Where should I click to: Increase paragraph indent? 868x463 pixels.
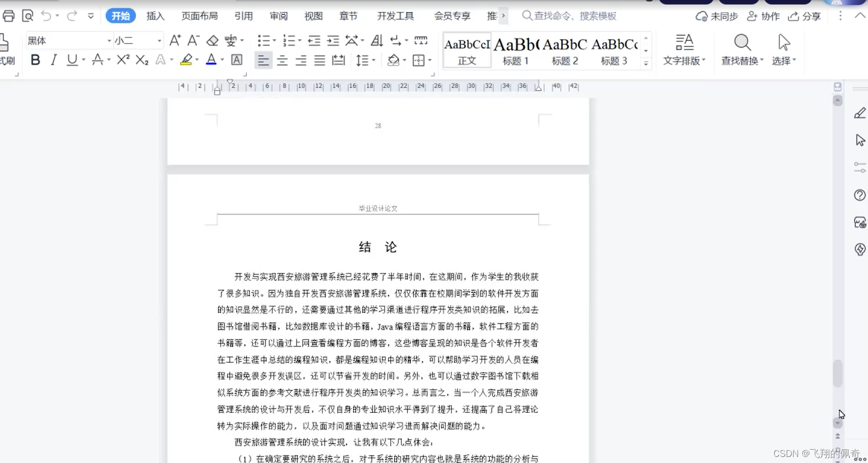point(333,40)
